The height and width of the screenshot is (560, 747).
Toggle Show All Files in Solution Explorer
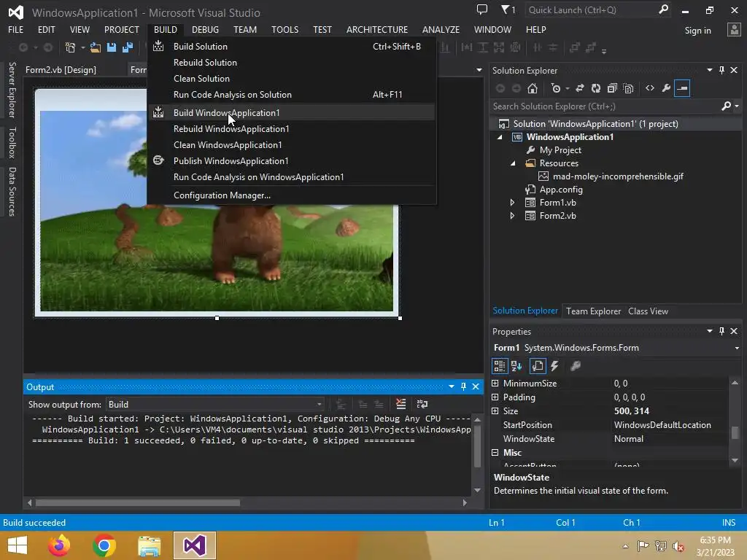click(628, 88)
